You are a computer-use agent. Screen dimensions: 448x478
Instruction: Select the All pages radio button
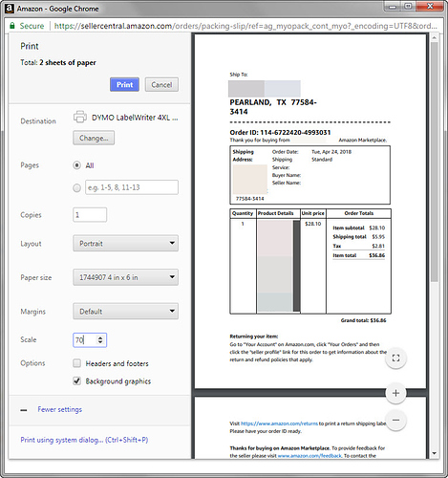click(76, 165)
